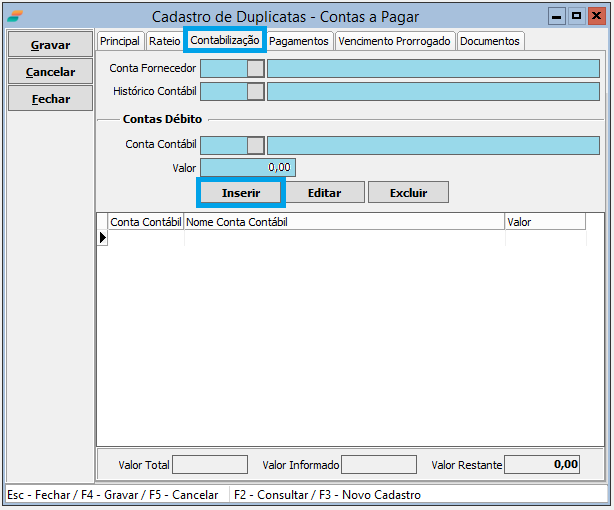The image size is (614, 510).
Task: Open Histórico Contábil lookup button
Action: coord(256,91)
